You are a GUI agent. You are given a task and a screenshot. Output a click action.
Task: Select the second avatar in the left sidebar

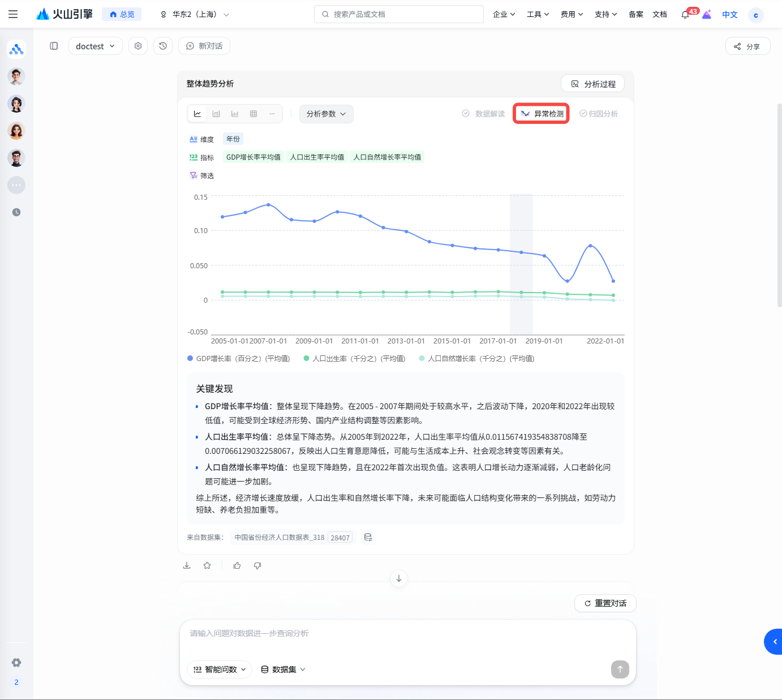pos(16,104)
